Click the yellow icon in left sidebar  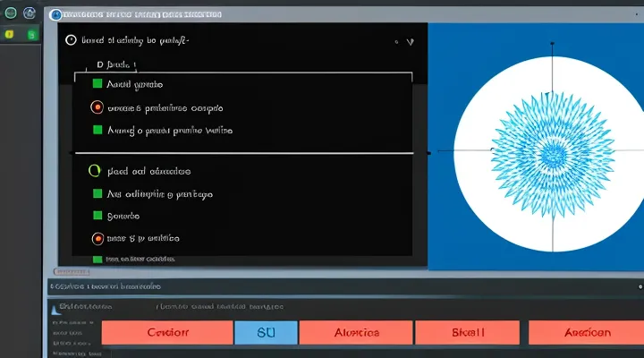coord(10,35)
